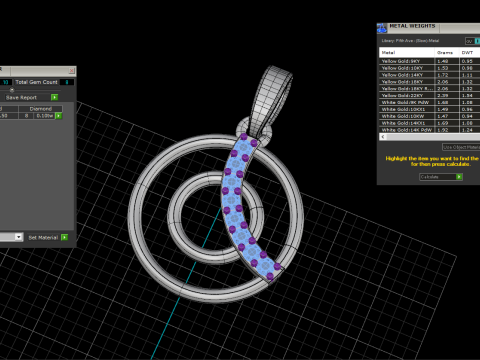Screen dimensions: 480x360
Task: Select the METAL WEIGHTS tab
Action: (413, 26)
